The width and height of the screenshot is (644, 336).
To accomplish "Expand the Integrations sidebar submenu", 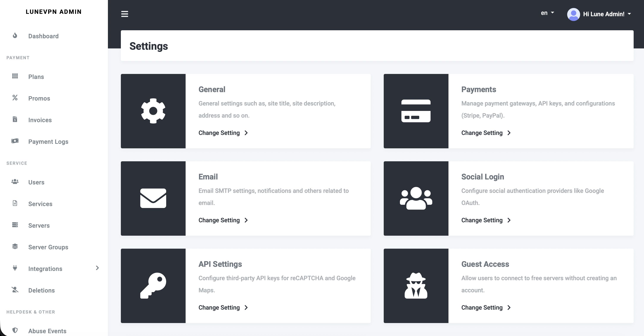I will click(97, 268).
